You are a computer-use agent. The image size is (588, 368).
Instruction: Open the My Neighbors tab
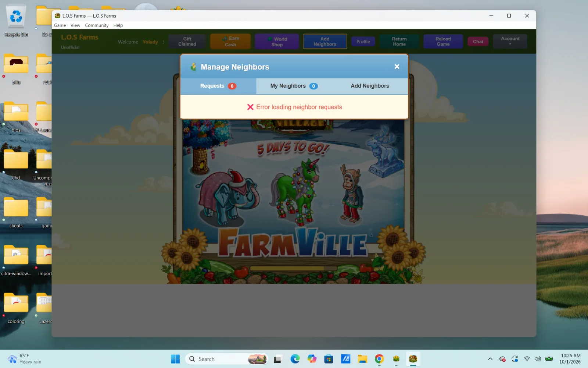pyautogui.click(x=294, y=86)
